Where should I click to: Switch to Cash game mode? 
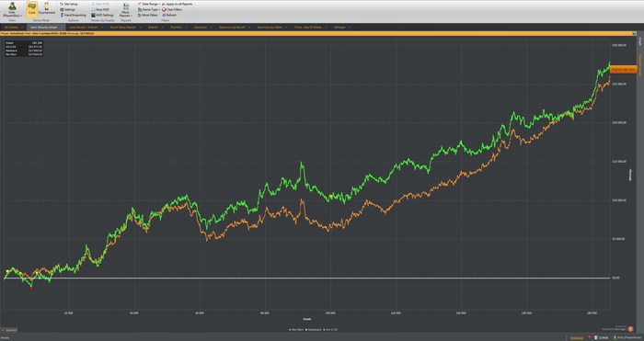pos(31,9)
